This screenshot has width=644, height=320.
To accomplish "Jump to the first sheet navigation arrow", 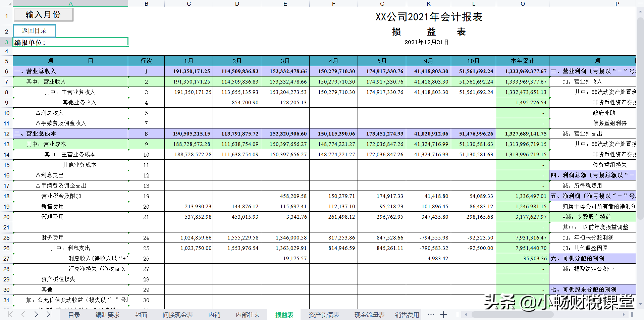I will coord(10,315).
